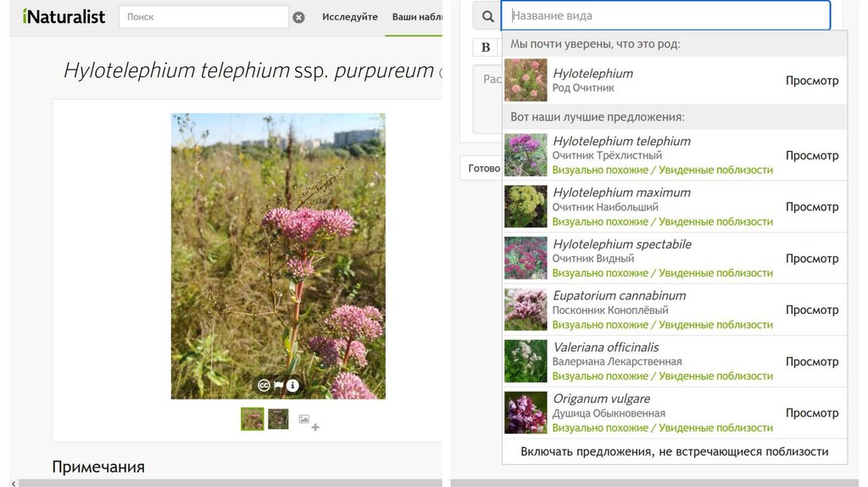Open the Ваши наблюдения tab
This screenshot has width=868, height=487.
pyautogui.click(x=417, y=17)
